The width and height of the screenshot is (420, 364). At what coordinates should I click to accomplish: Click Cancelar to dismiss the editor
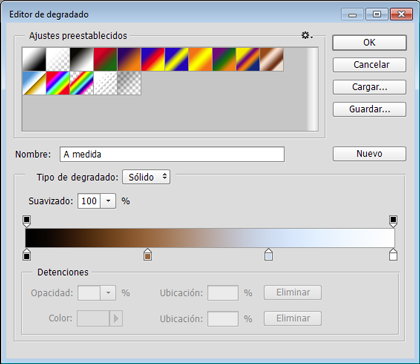[x=369, y=65]
